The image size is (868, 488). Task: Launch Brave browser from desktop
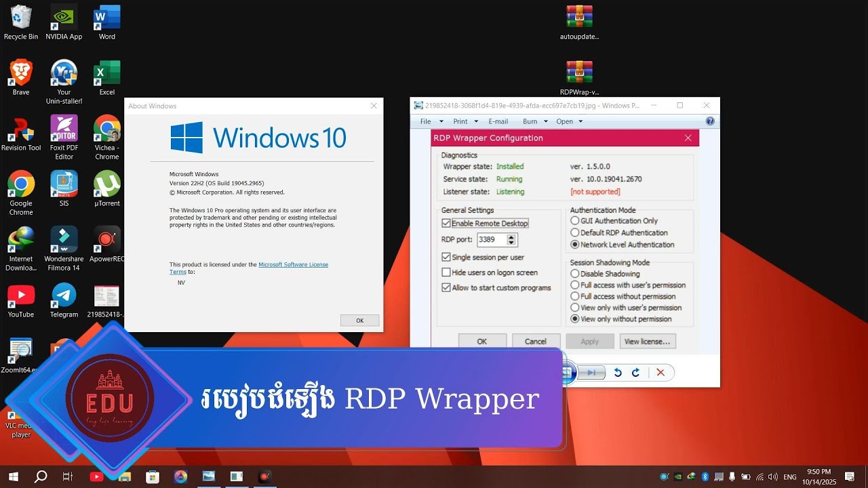(21, 78)
